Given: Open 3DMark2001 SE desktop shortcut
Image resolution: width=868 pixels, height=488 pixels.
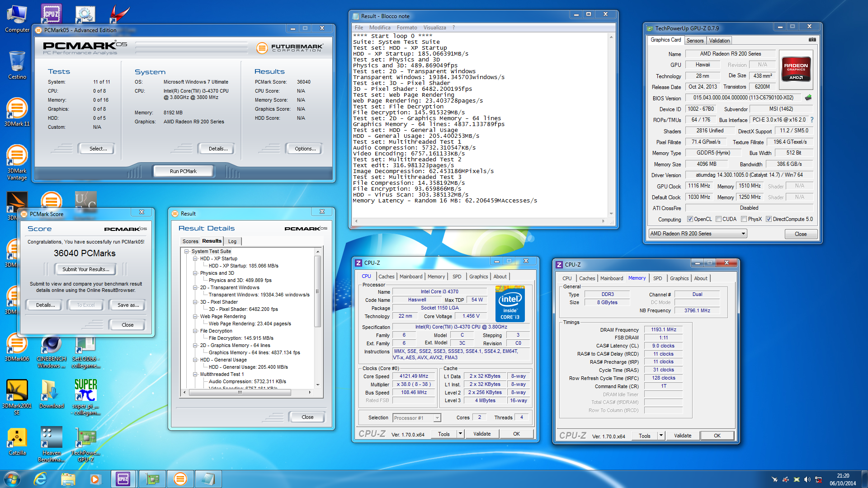Looking at the screenshot, I should pos(17,397).
